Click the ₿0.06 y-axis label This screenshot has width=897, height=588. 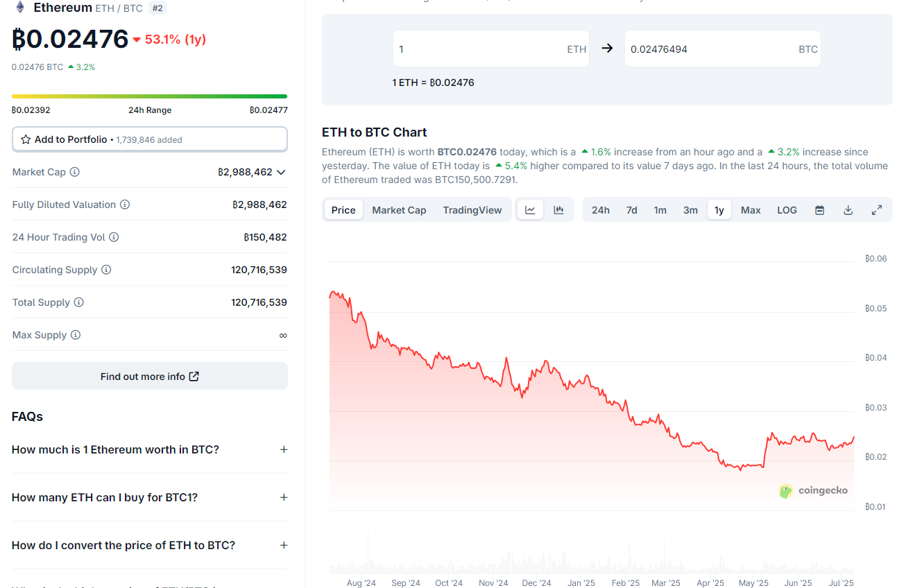pyautogui.click(x=876, y=259)
